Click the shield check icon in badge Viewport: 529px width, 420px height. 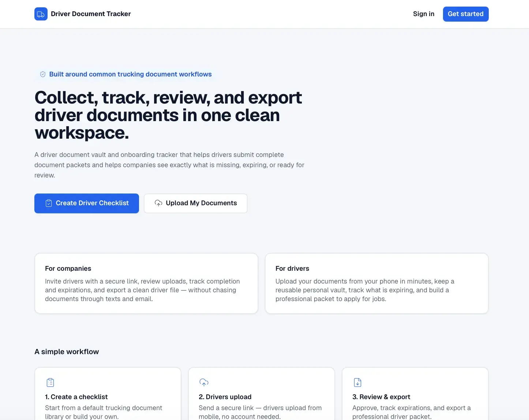coord(43,74)
